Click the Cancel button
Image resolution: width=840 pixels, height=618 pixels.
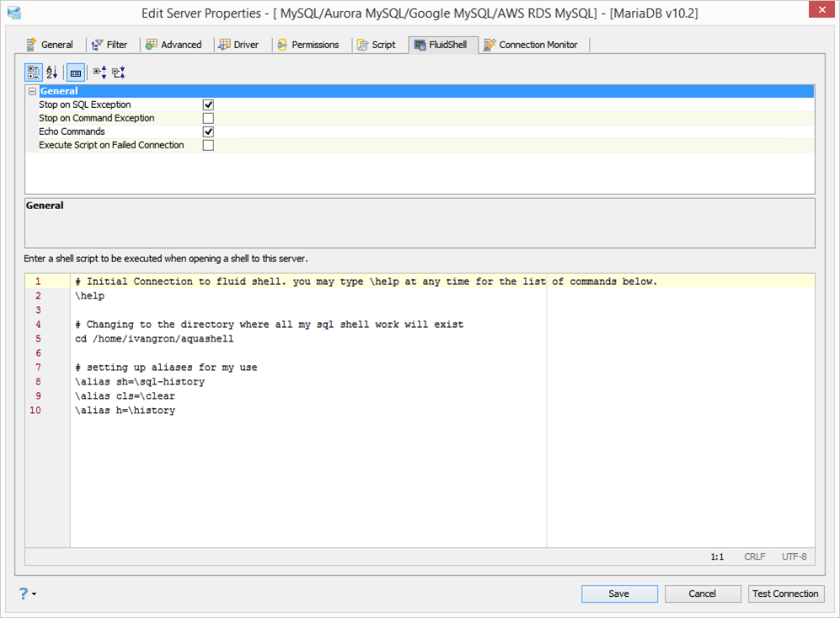[x=703, y=594]
